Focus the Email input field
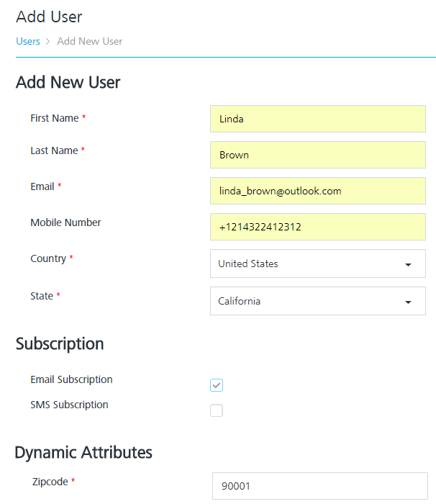 [x=318, y=191]
